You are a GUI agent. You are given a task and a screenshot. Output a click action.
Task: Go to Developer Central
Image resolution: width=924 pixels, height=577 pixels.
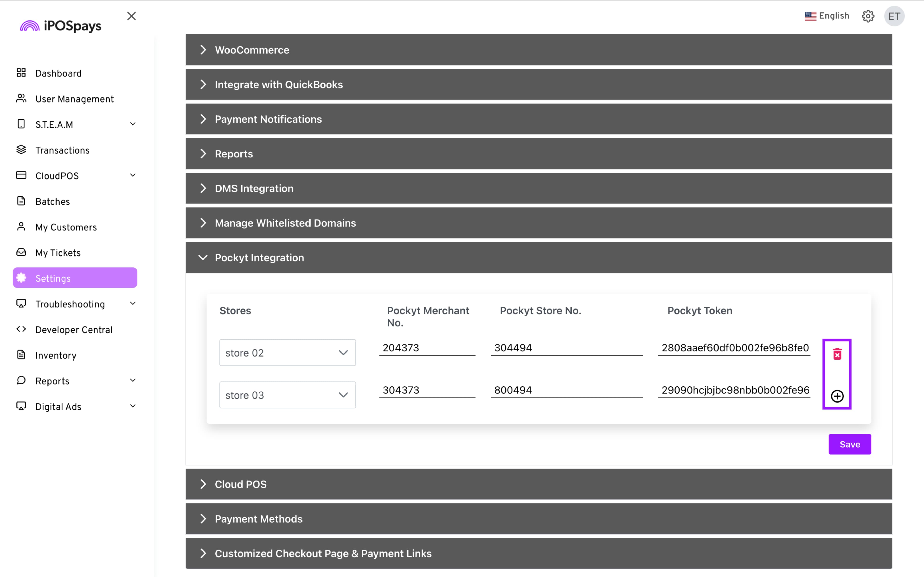(74, 330)
